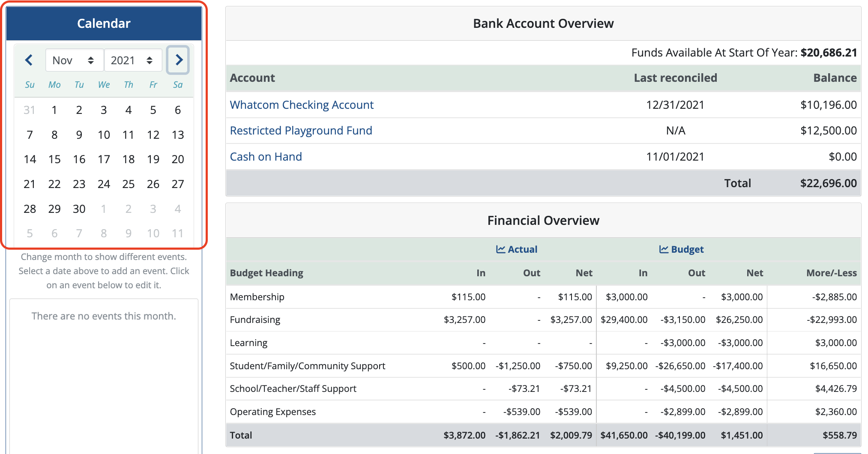Image resolution: width=868 pixels, height=454 pixels.
Task: Select November 15 on the calendar
Action: point(54,159)
